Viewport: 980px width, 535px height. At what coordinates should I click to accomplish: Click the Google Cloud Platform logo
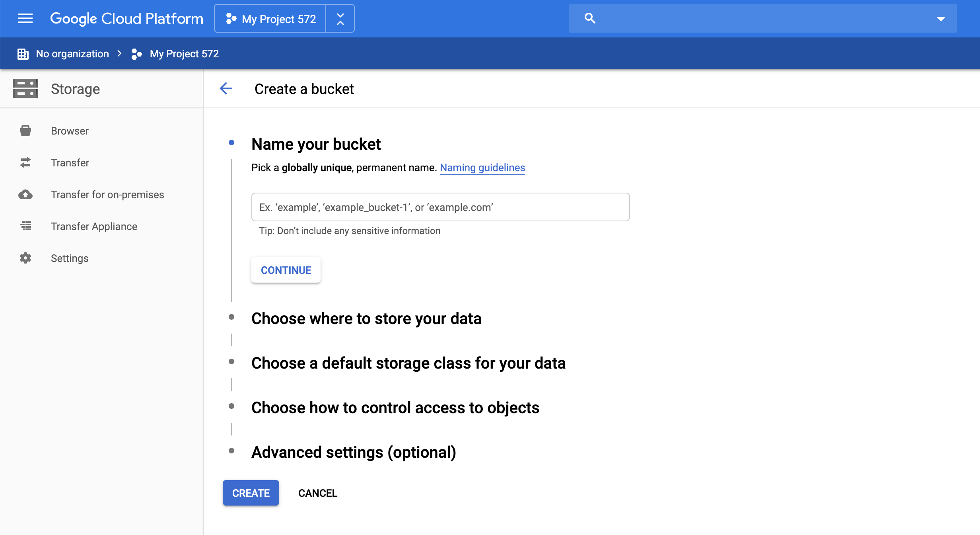click(x=126, y=18)
